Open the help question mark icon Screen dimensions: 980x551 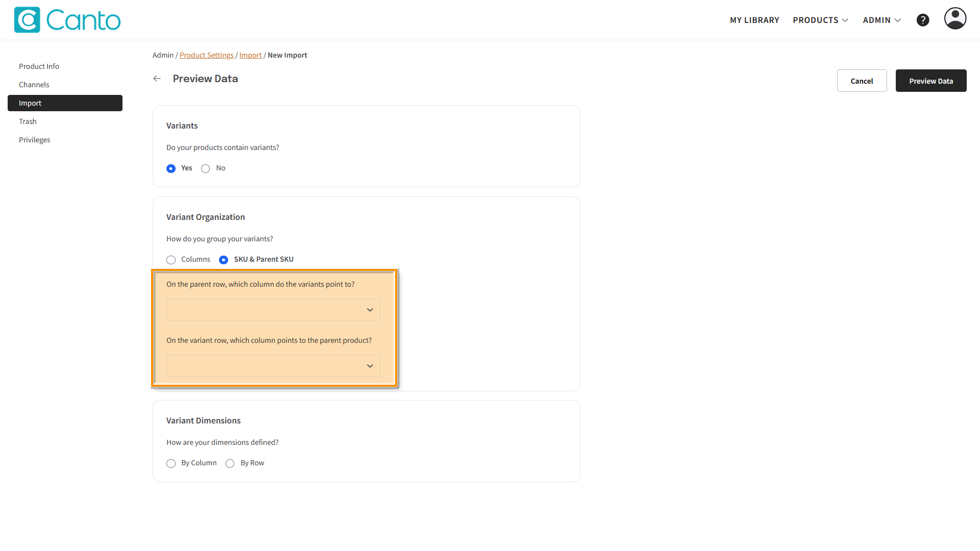922,20
